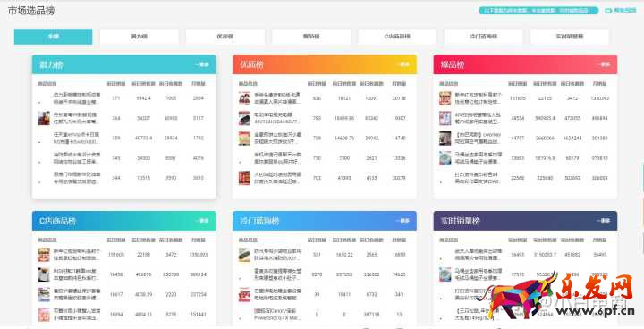Click first product thumbnail in 冷门蓝海榜 card
The width and height of the screenshot is (644, 329).
pyautogui.click(x=245, y=255)
